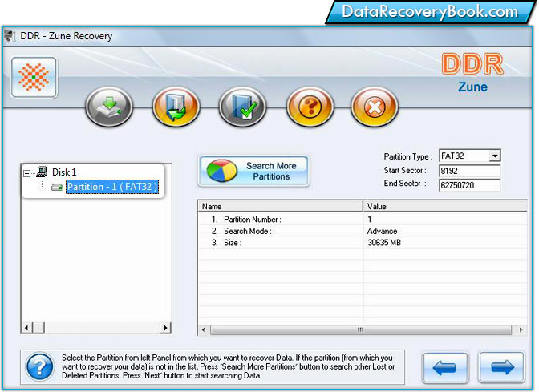Click the partition drive icon in tree
Image resolution: width=539 pixels, height=392 pixels.
point(57,188)
